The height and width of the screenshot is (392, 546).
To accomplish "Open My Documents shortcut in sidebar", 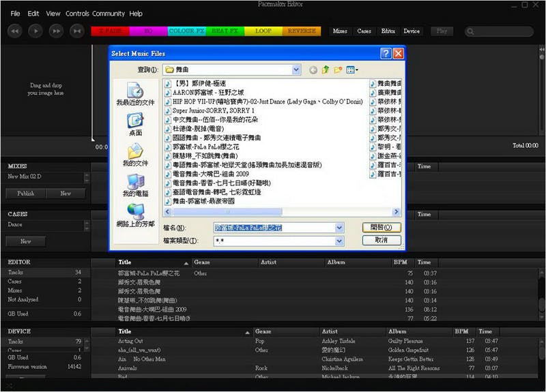I will [x=135, y=155].
